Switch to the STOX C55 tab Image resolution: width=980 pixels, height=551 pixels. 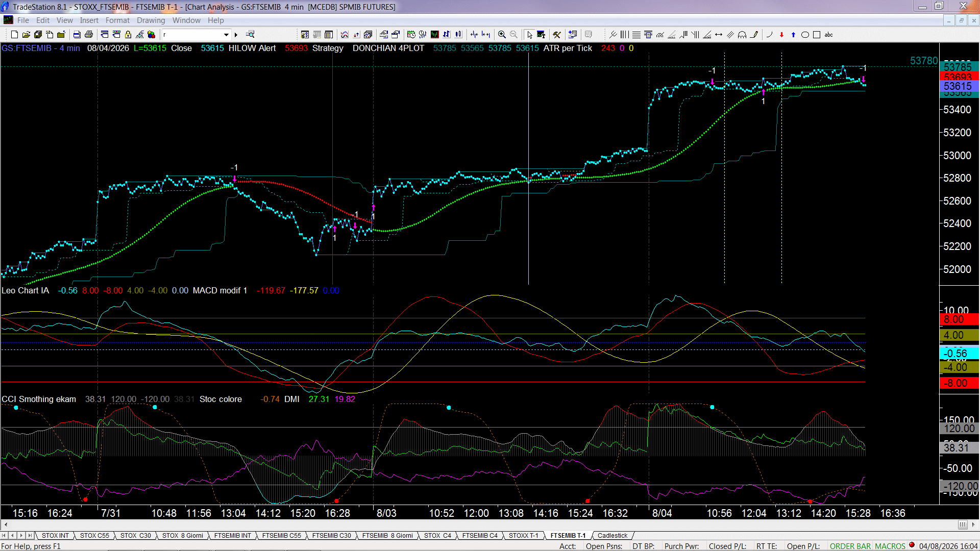[x=94, y=536]
